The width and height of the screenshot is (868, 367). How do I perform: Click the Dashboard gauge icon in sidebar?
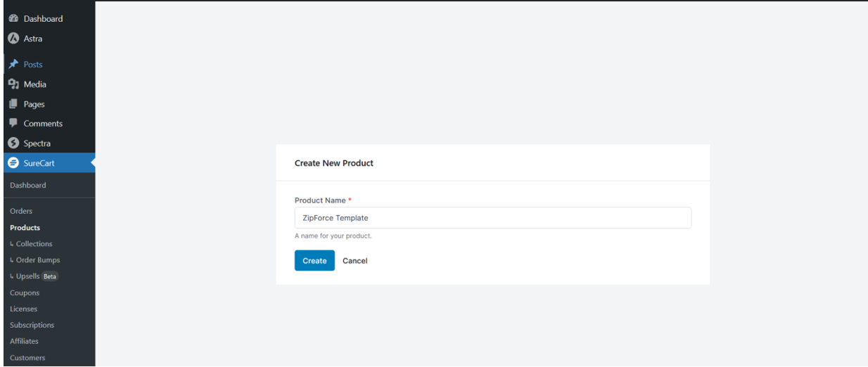tap(13, 19)
